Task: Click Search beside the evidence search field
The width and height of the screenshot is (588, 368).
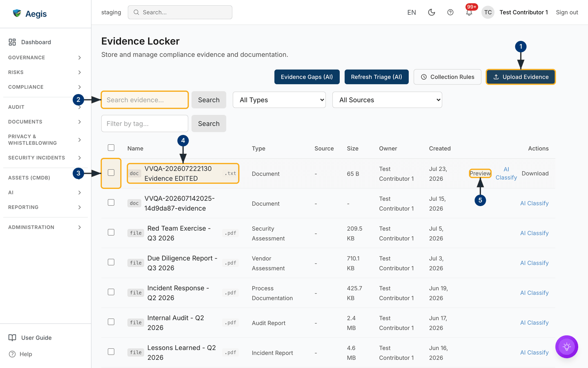Action: 209,100
